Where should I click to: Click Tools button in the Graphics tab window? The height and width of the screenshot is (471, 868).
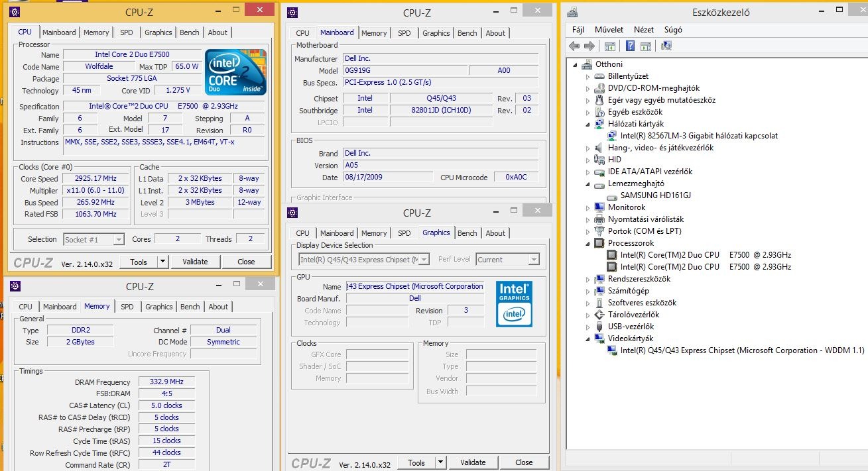(x=416, y=462)
